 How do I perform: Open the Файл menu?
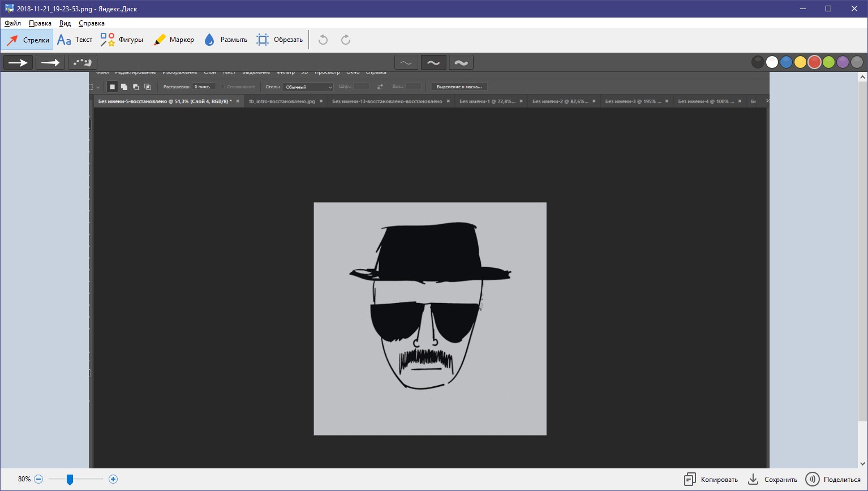[x=12, y=23]
